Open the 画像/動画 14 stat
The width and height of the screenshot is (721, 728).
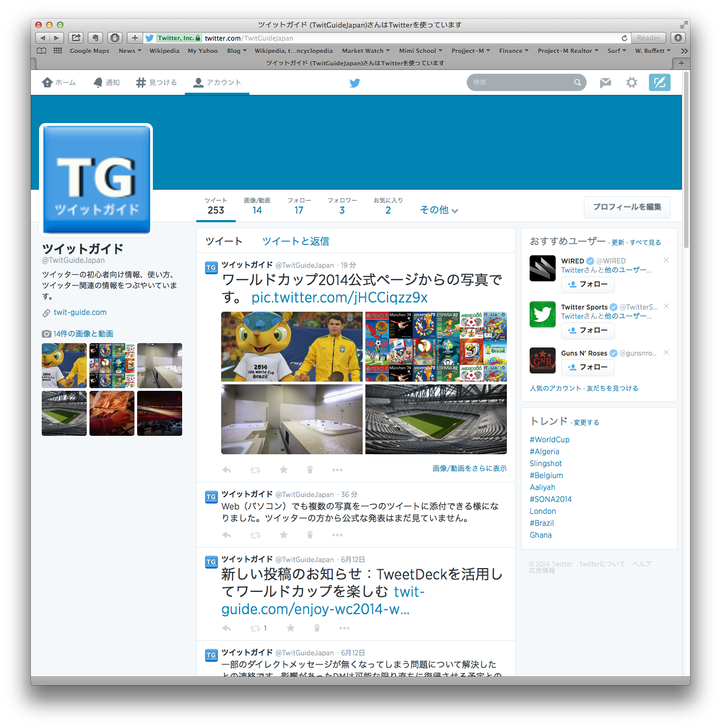257,207
